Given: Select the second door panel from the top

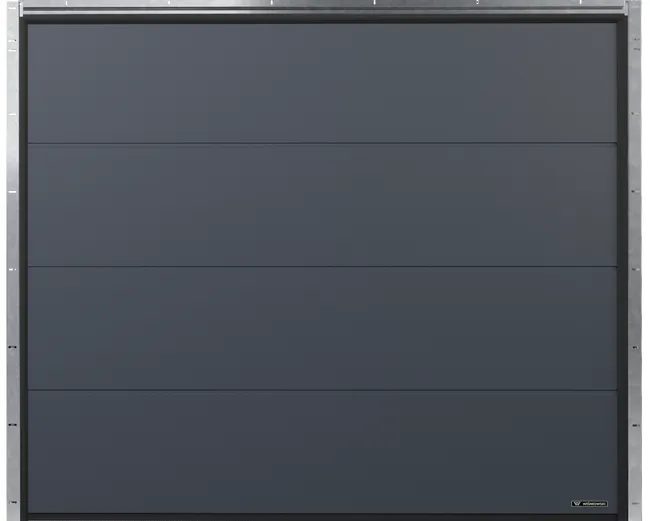Looking at the screenshot, I should pyautogui.click(x=322, y=205).
